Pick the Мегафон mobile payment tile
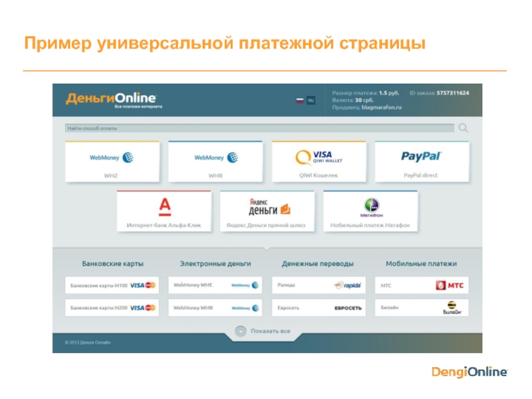 pyautogui.click(x=370, y=211)
